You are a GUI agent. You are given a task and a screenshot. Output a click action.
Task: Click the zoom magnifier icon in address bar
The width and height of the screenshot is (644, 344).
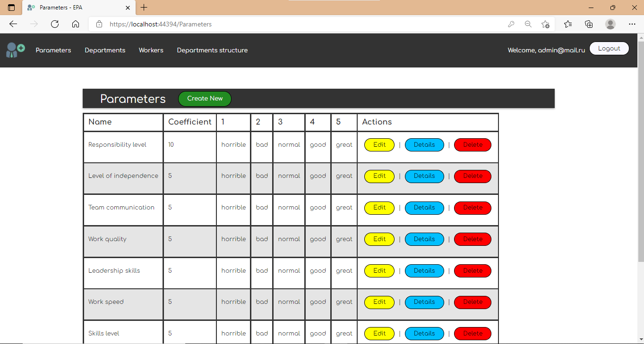click(528, 24)
